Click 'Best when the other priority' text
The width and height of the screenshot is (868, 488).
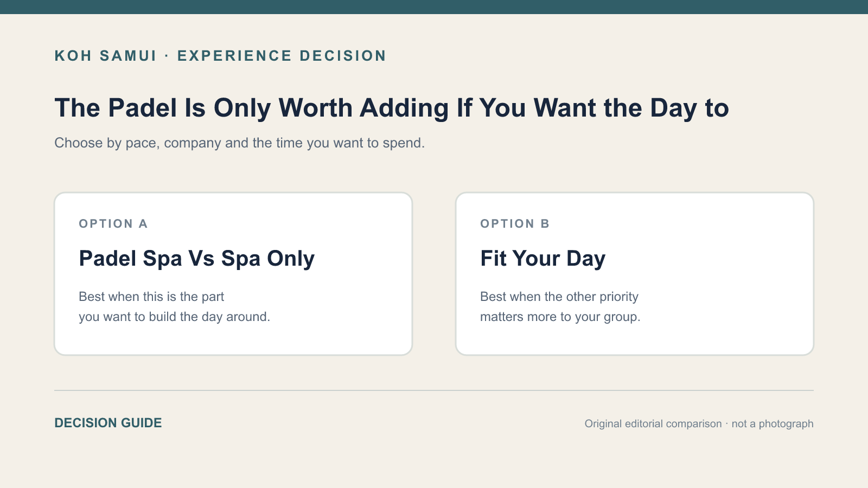pyautogui.click(x=559, y=297)
